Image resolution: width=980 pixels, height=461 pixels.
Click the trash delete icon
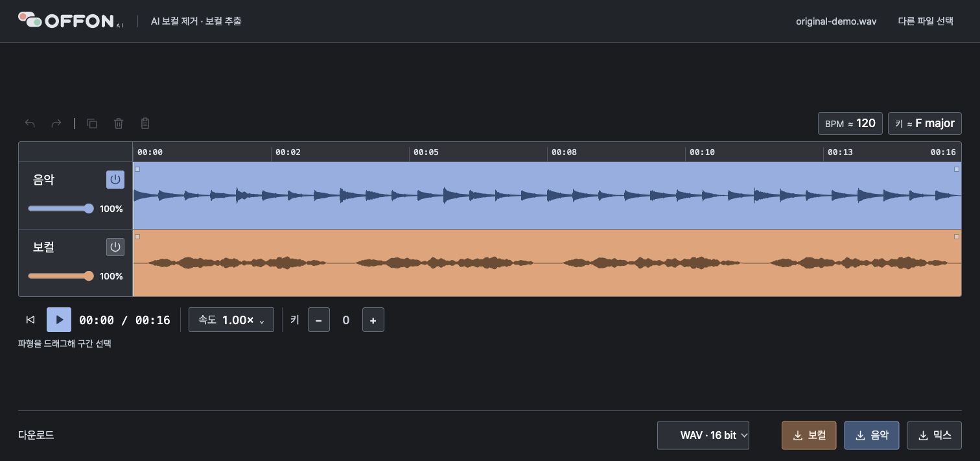point(119,123)
